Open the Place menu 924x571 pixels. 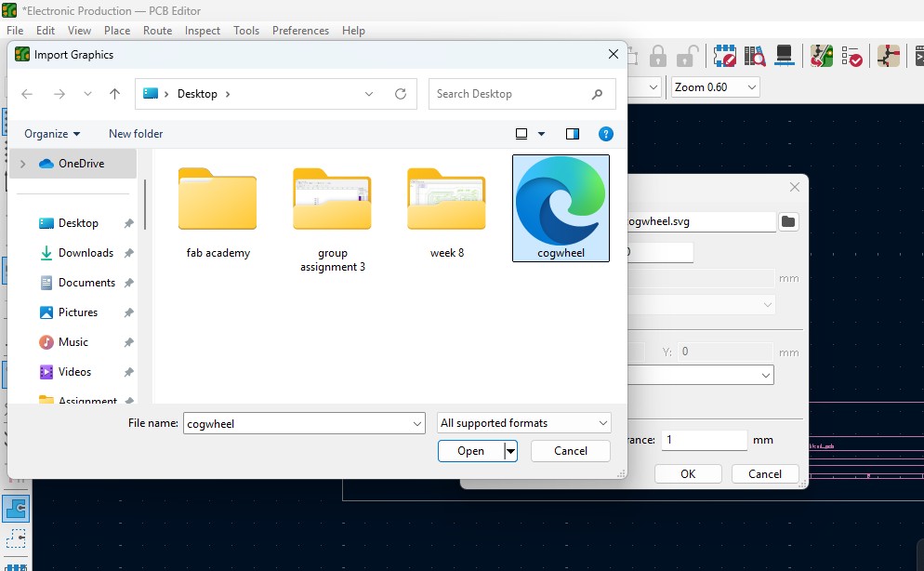coord(117,31)
